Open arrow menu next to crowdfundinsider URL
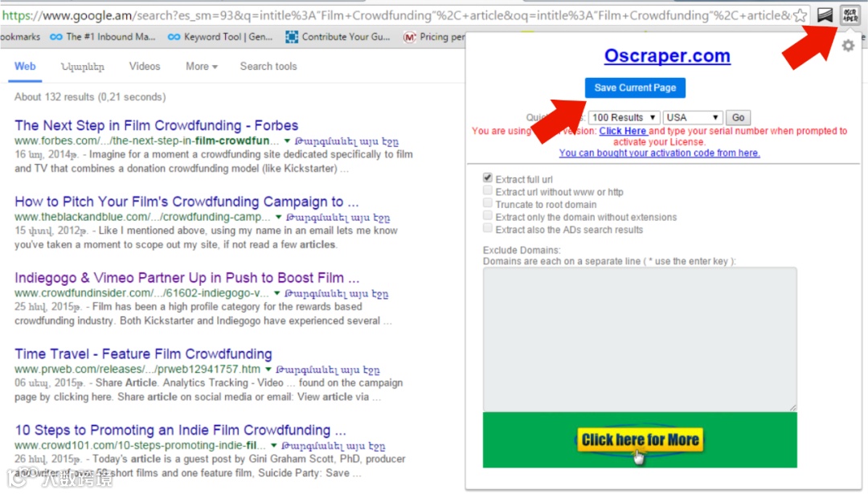868x494 pixels. (x=276, y=293)
